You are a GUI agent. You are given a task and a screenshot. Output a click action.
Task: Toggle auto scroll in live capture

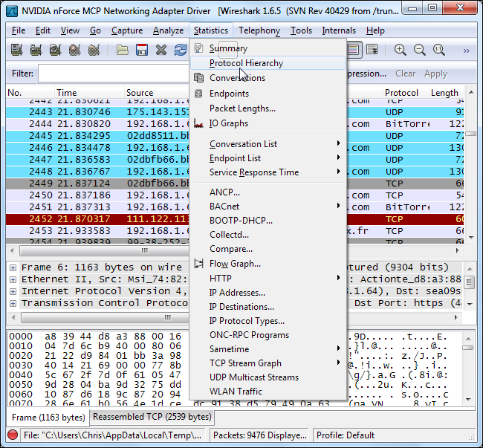372,51
